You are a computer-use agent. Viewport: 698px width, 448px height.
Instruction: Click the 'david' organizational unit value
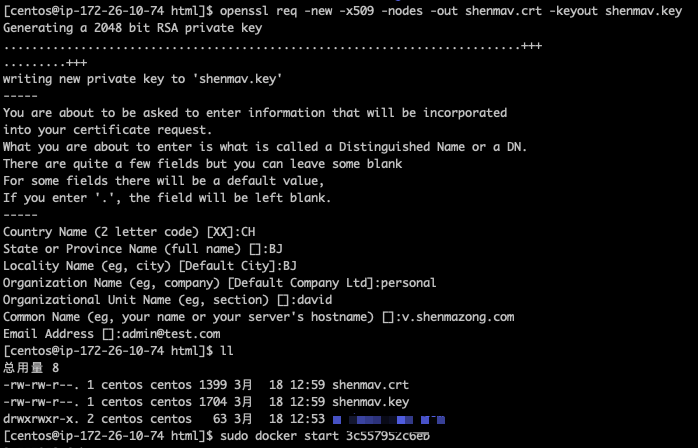click(314, 300)
